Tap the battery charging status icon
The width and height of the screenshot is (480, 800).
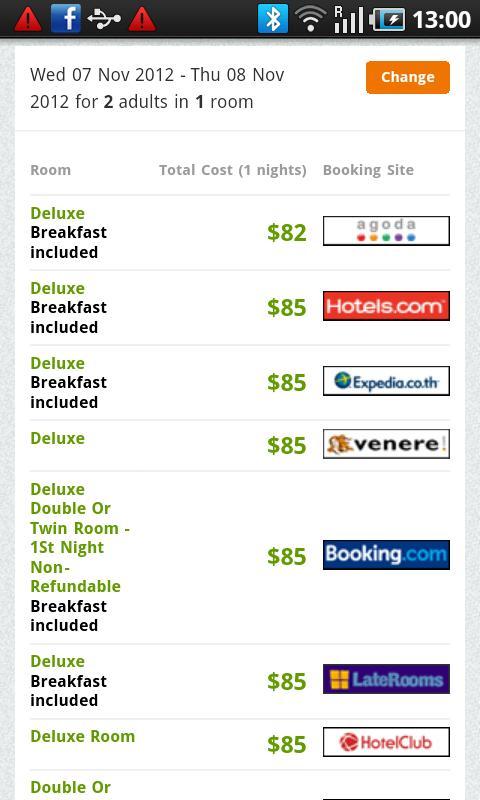coord(387,19)
